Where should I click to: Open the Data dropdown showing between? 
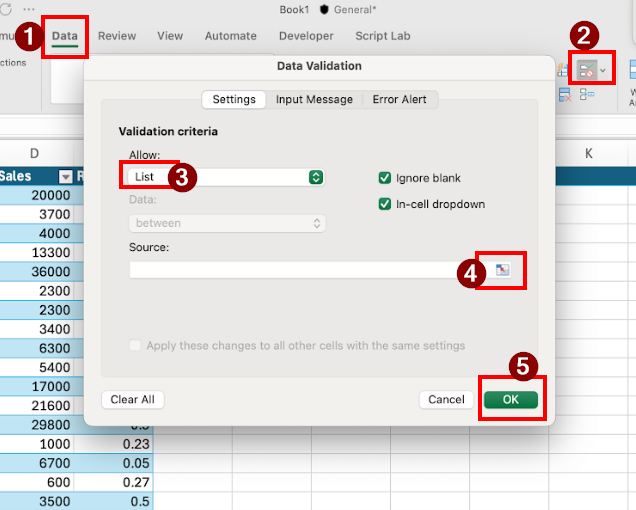point(227,223)
